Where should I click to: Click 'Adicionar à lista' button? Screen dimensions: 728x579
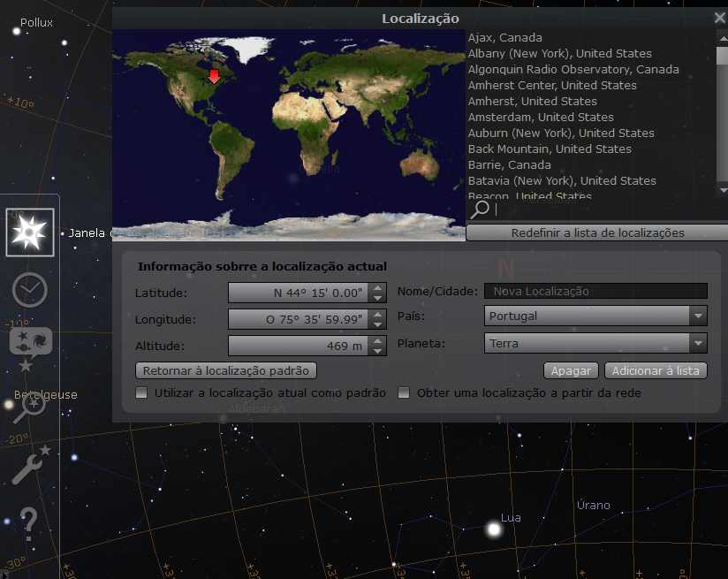pos(656,370)
